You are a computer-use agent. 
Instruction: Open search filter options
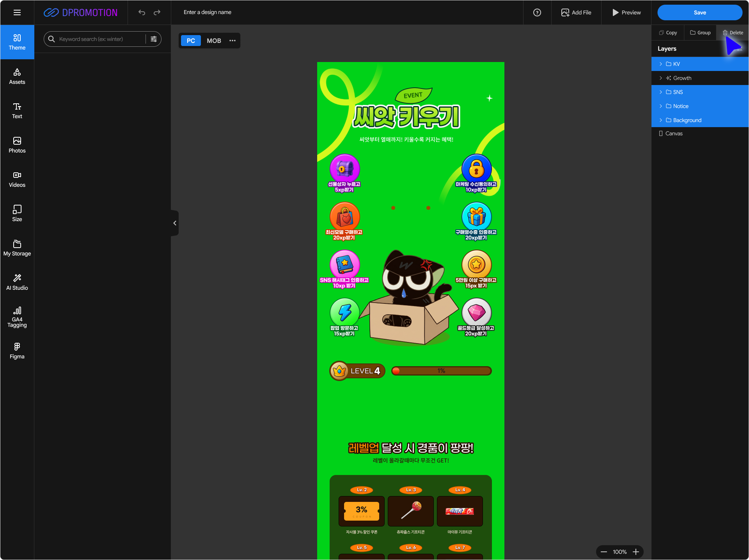154,39
